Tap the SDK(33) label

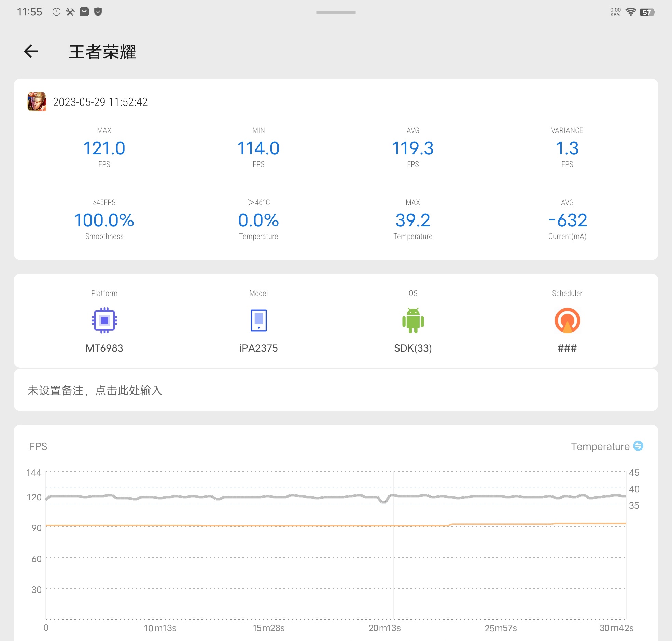(413, 348)
